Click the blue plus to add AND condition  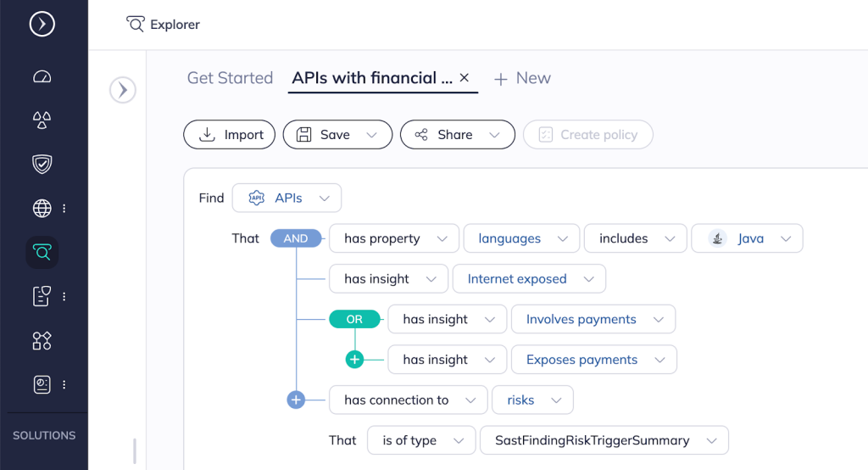click(x=296, y=400)
